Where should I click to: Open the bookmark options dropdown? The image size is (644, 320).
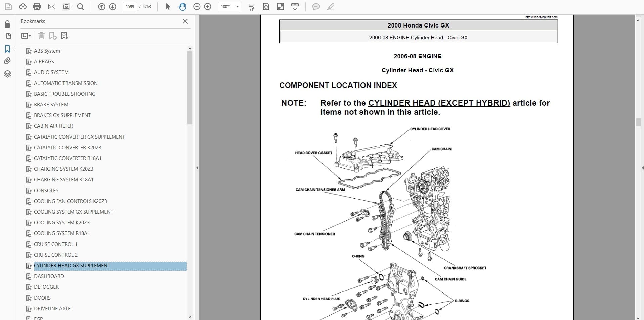pyautogui.click(x=26, y=36)
